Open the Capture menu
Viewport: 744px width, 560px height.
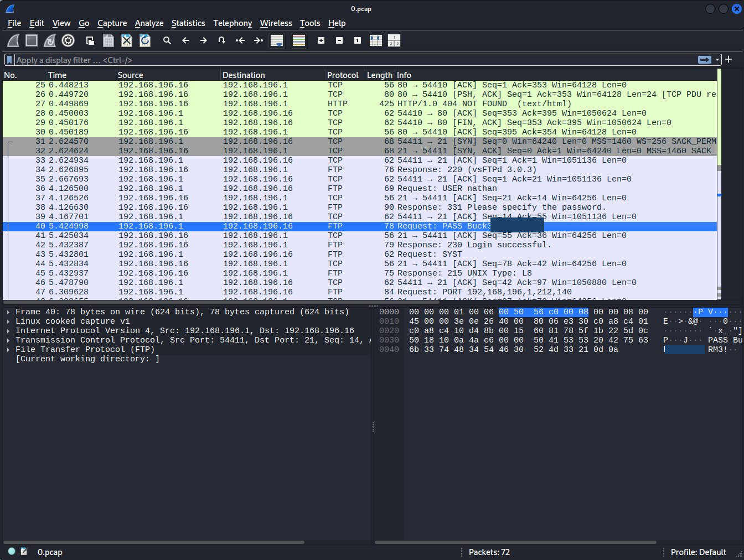point(112,23)
